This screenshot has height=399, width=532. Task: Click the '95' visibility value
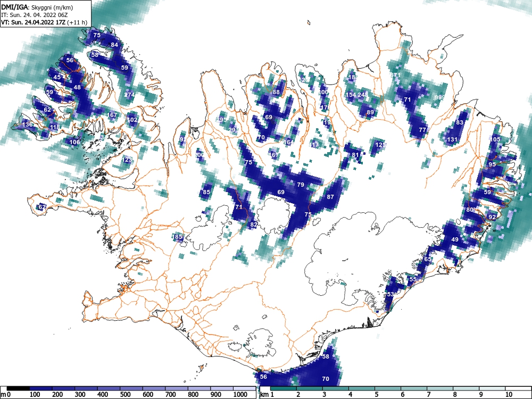492,164
